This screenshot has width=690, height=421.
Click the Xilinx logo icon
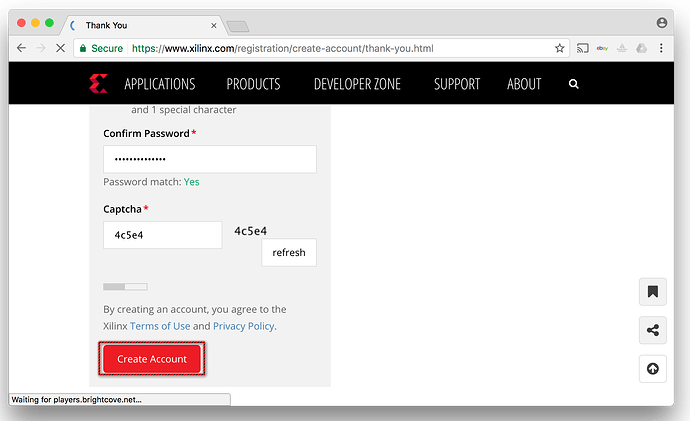tap(97, 84)
